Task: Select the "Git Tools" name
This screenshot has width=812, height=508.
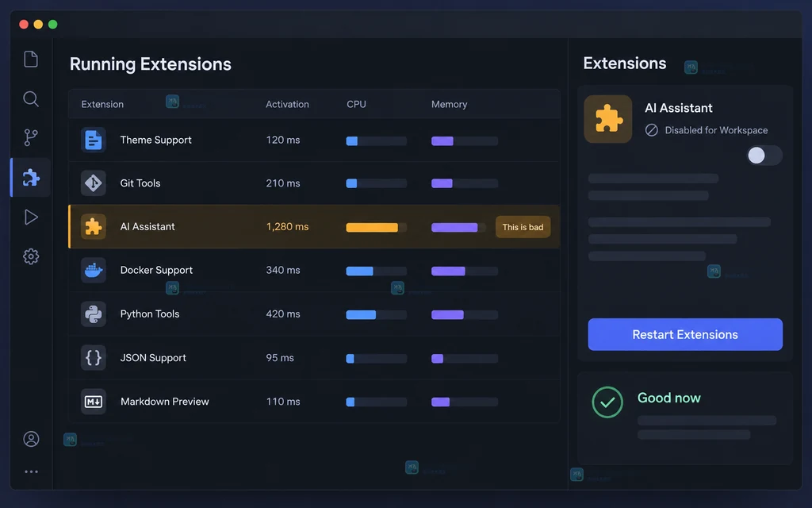Action: point(140,183)
